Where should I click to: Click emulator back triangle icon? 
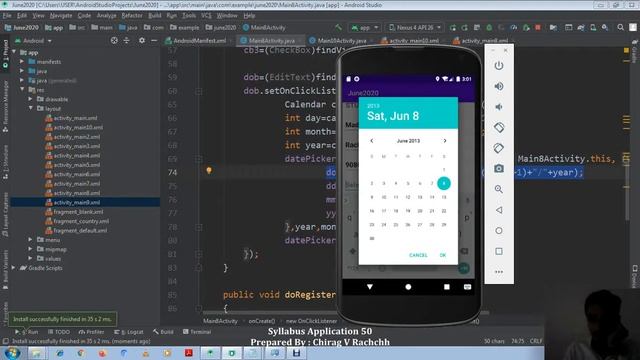[499, 210]
